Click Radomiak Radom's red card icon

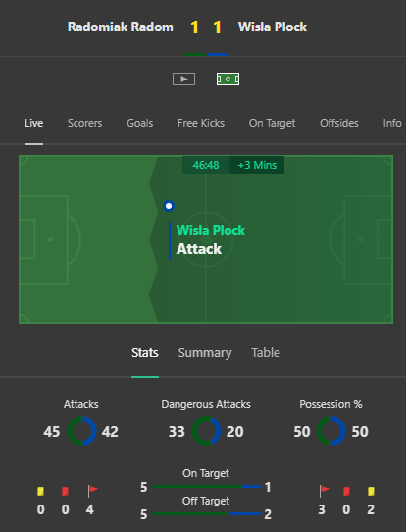(65, 491)
